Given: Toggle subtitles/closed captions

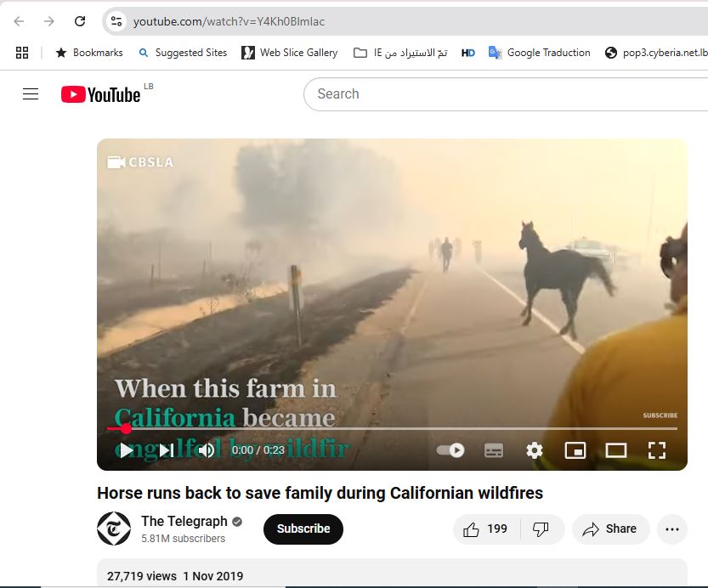Looking at the screenshot, I should coord(494,450).
